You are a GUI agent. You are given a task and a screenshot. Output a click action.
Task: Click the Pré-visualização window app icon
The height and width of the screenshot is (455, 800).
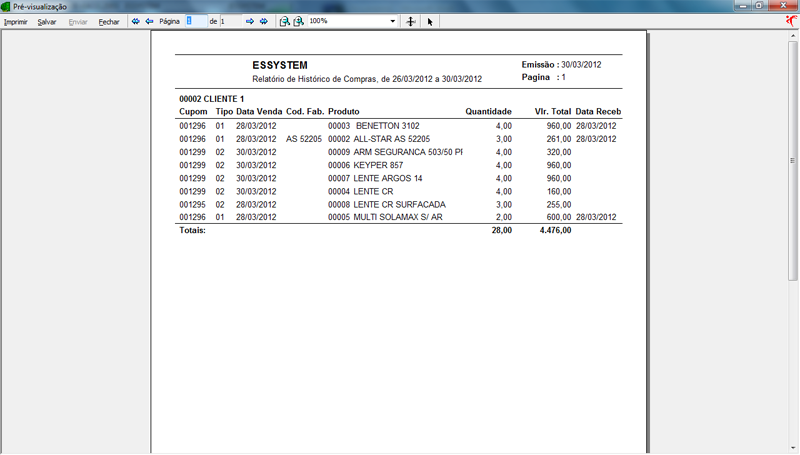point(7,6)
